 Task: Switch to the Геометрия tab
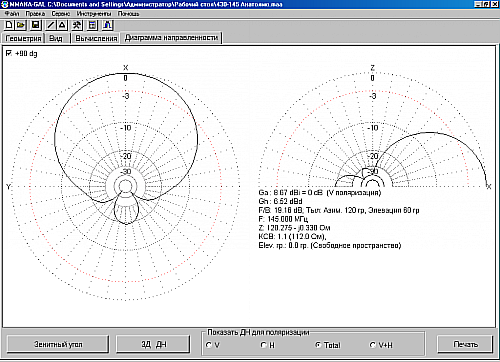coord(23,38)
